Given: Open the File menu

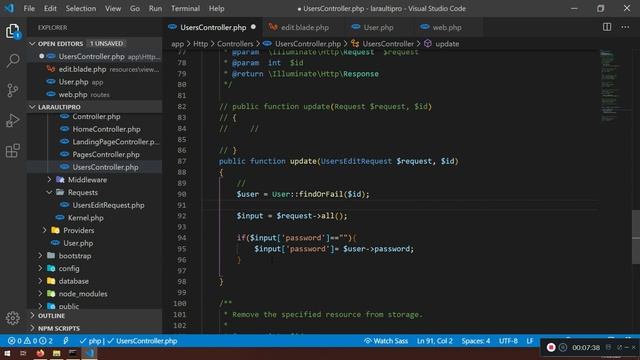Looking at the screenshot, I should [x=29, y=8].
